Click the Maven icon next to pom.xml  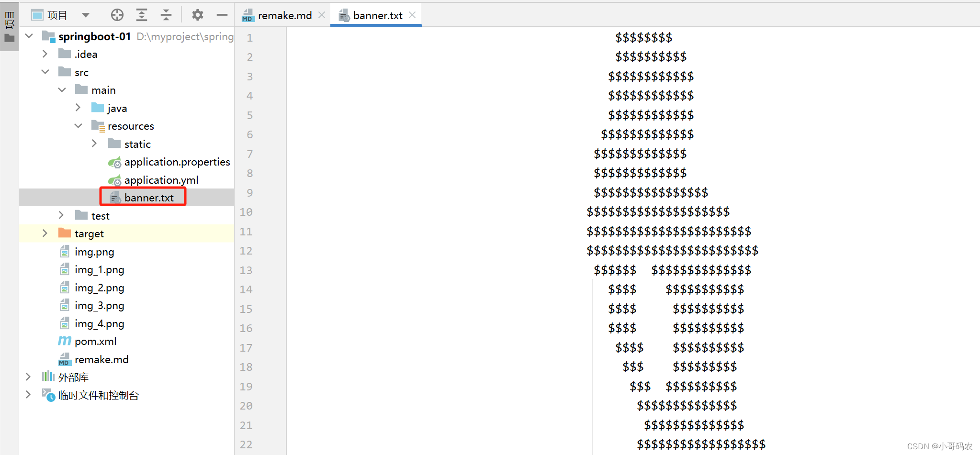(64, 341)
